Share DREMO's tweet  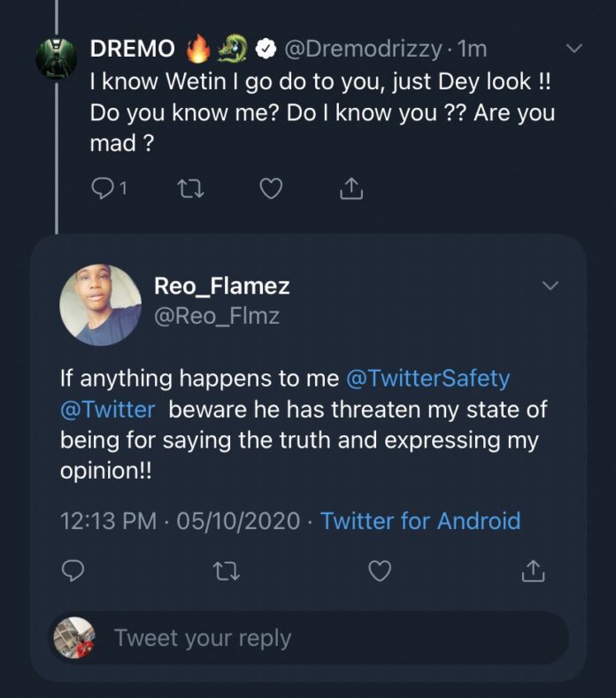click(351, 188)
